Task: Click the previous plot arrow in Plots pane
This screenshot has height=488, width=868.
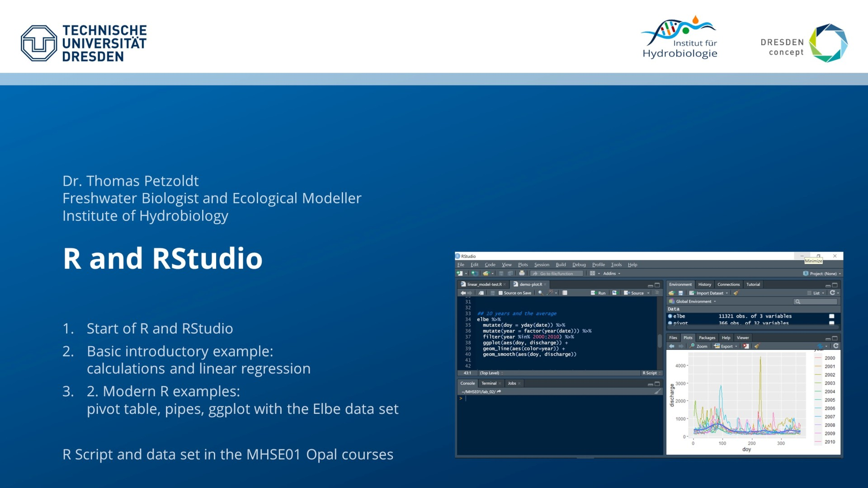Action: click(672, 346)
